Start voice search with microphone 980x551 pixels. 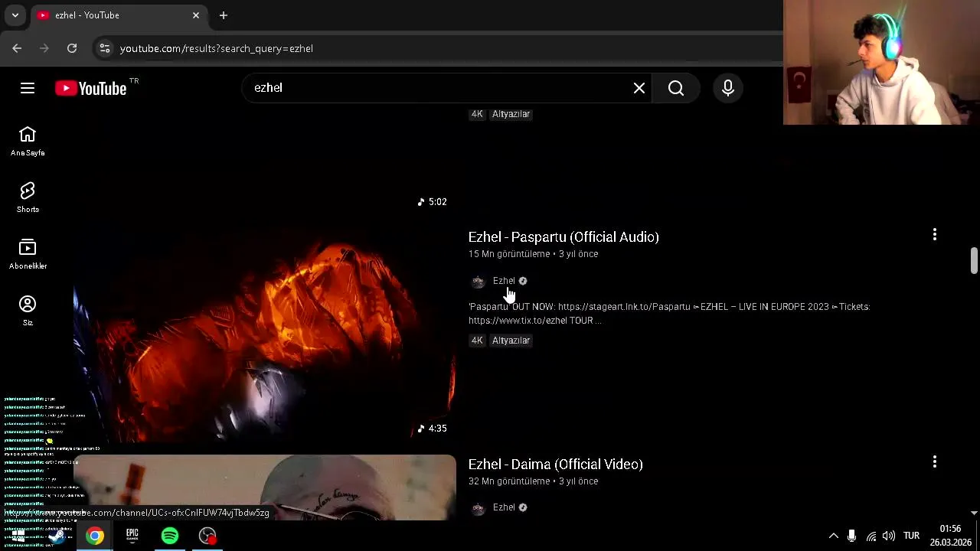point(728,88)
